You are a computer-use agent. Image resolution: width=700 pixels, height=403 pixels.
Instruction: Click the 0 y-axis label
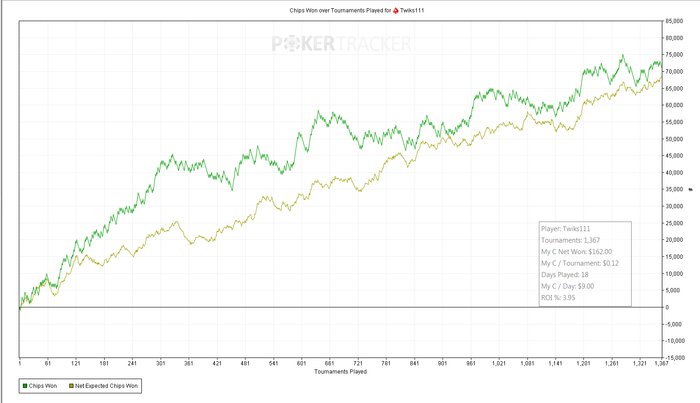point(667,307)
